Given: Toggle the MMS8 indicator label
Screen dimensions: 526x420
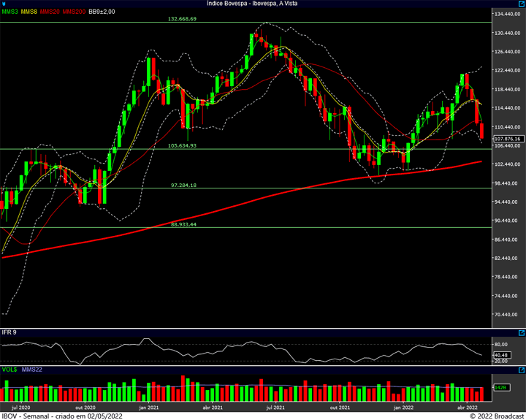Looking at the screenshot, I should pos(30,12).
